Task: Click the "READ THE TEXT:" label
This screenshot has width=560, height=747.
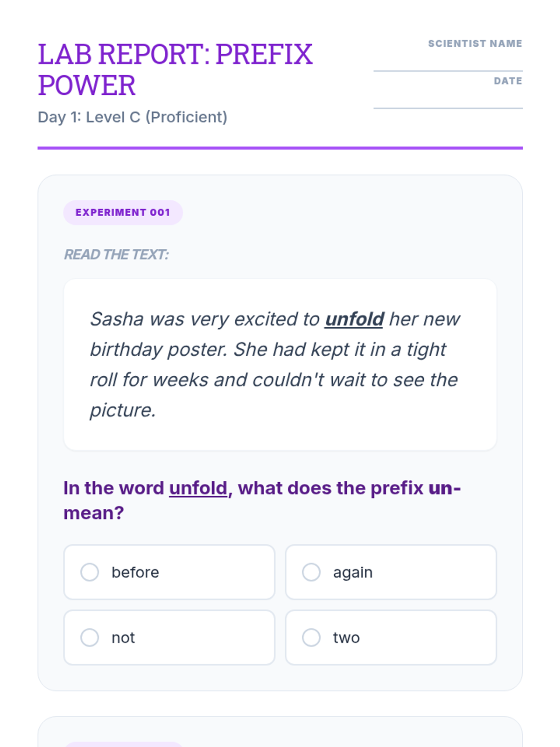Action: click(116, 254)
